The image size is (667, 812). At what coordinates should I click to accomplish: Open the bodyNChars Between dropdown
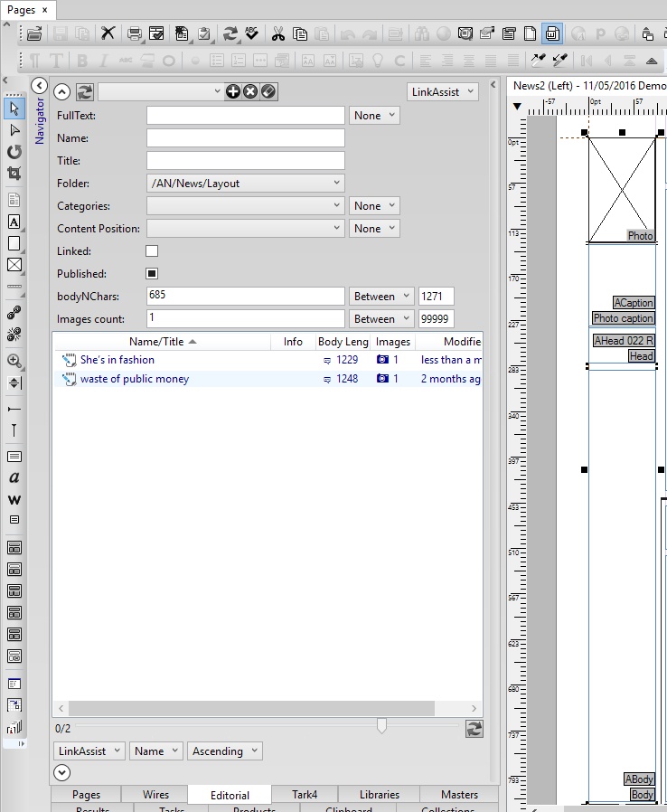coord(381,297)
